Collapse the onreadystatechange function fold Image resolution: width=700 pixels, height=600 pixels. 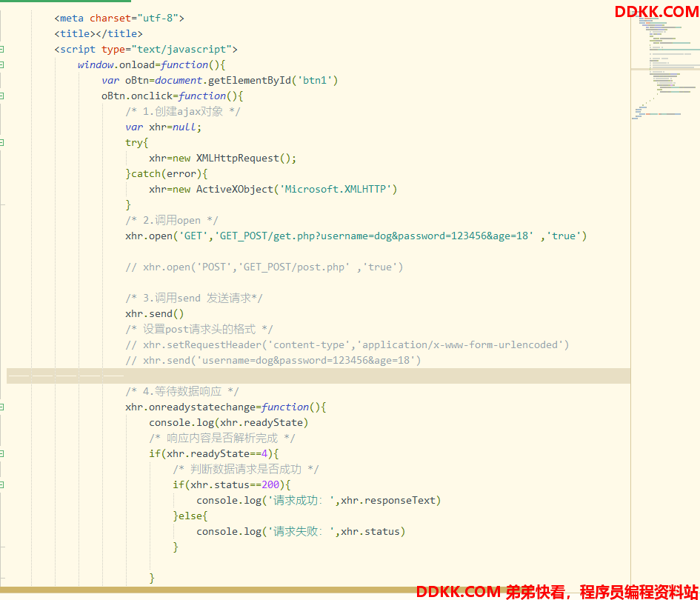click(1, 407)
